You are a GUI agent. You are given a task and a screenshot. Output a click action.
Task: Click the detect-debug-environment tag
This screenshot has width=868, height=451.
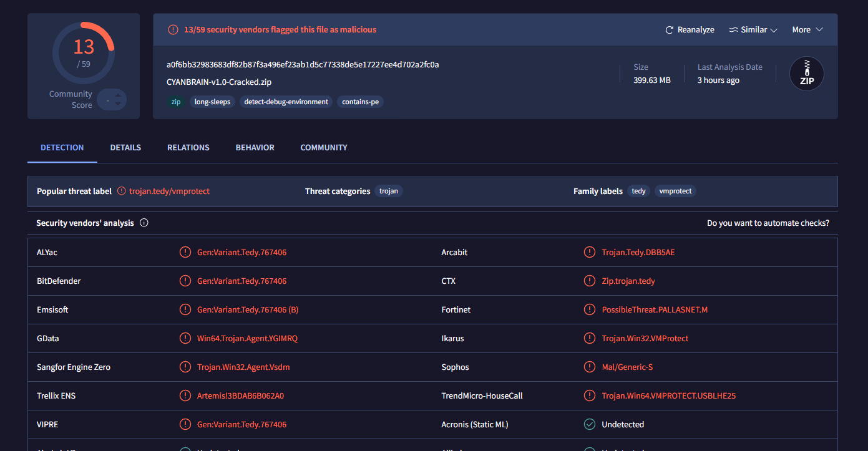tap(286, 102)
